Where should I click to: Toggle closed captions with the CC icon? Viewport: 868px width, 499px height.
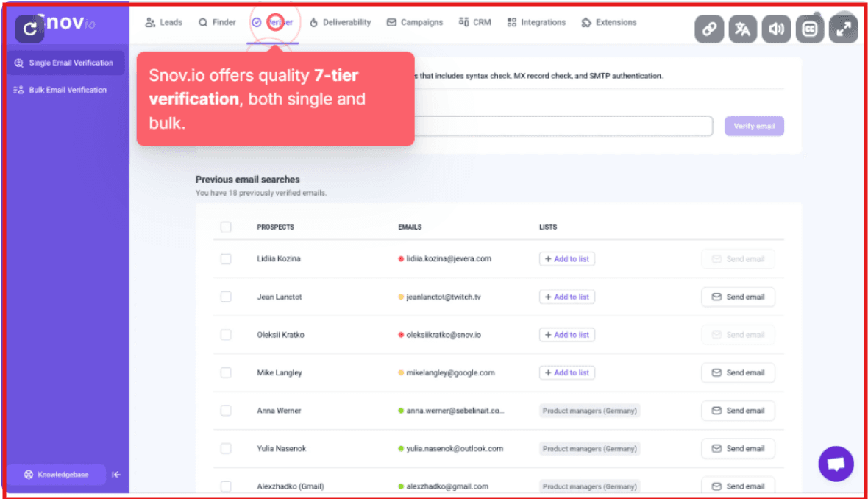[x=810, y=29]
